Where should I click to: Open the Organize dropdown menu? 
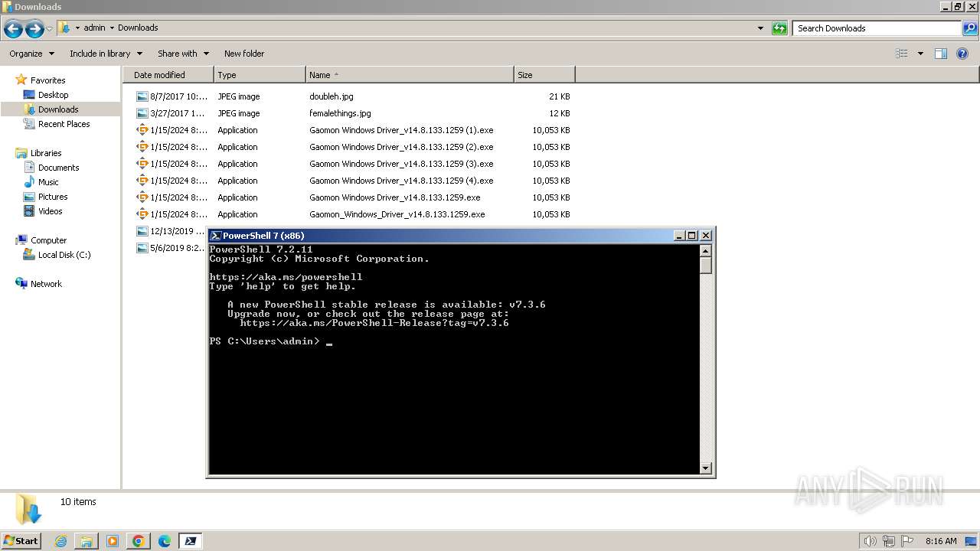31,54
